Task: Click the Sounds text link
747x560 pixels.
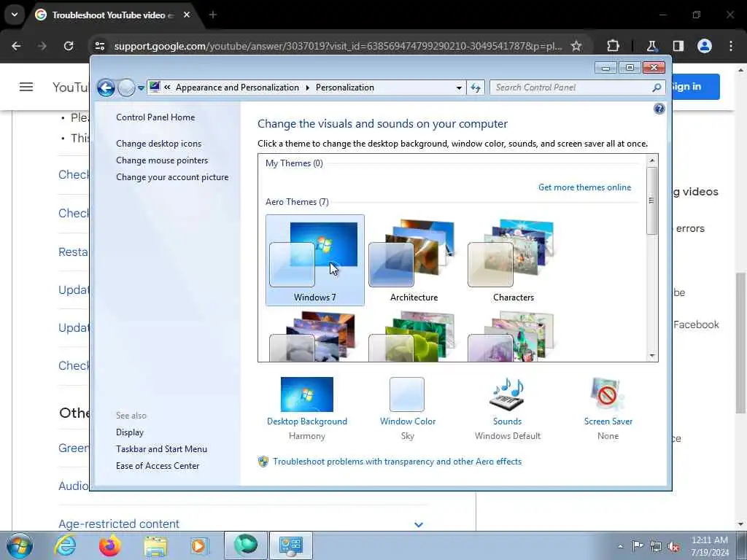Action: pyautogui.click(x=508, y=421)
